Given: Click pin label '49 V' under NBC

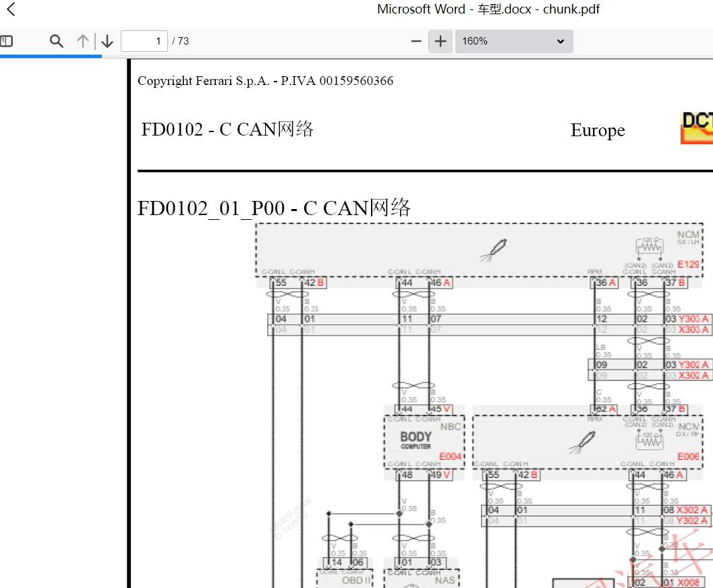Looking at the screenshot, I should tap(440, 475).
